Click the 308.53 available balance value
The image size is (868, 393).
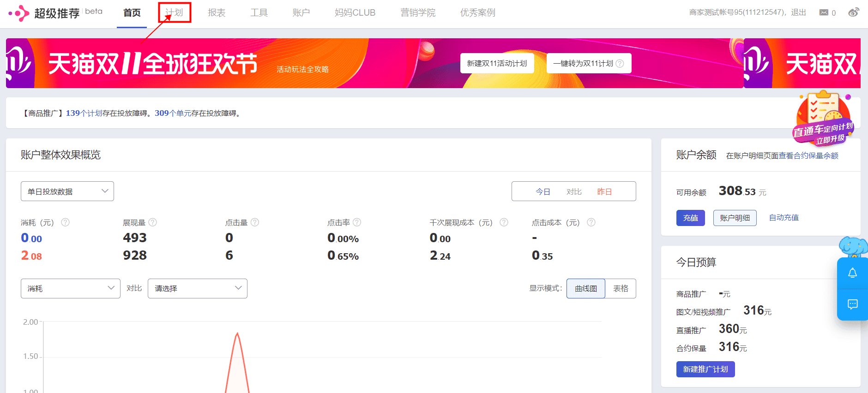[737, 191]
